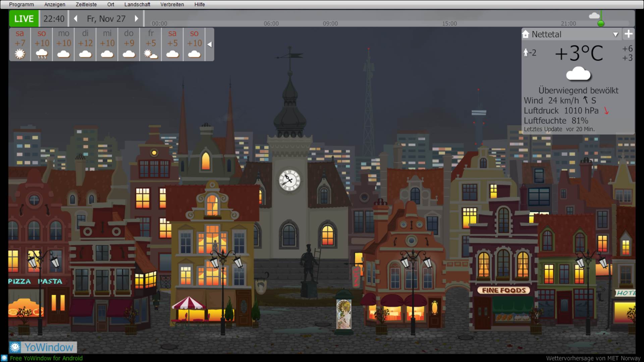Toggle the LIVE mode button
This screenshot has height=362, width=644.
pos(24,19)
